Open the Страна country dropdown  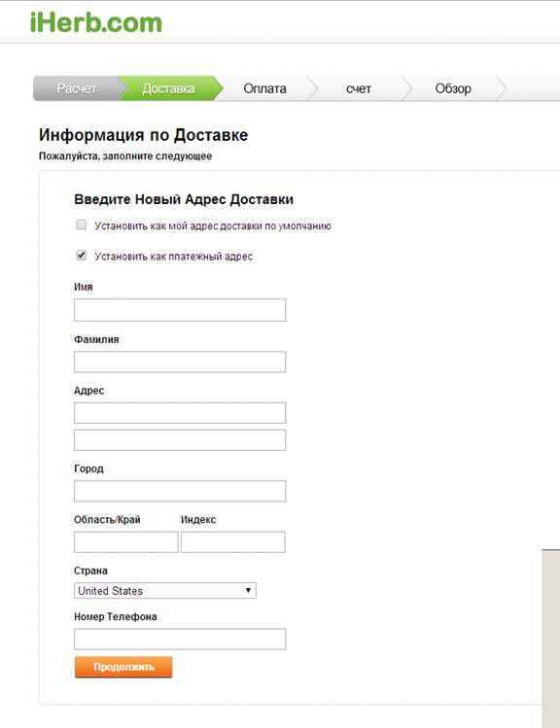[165, 591]
